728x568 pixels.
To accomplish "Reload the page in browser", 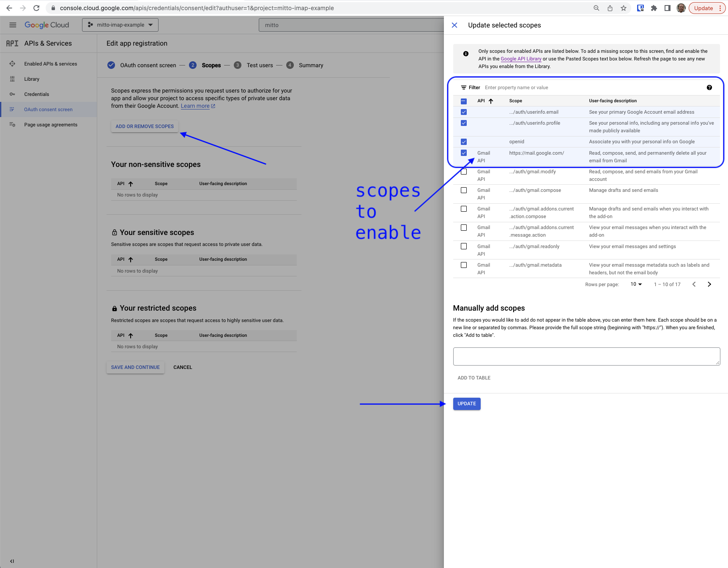I will [x=36, y=8].
